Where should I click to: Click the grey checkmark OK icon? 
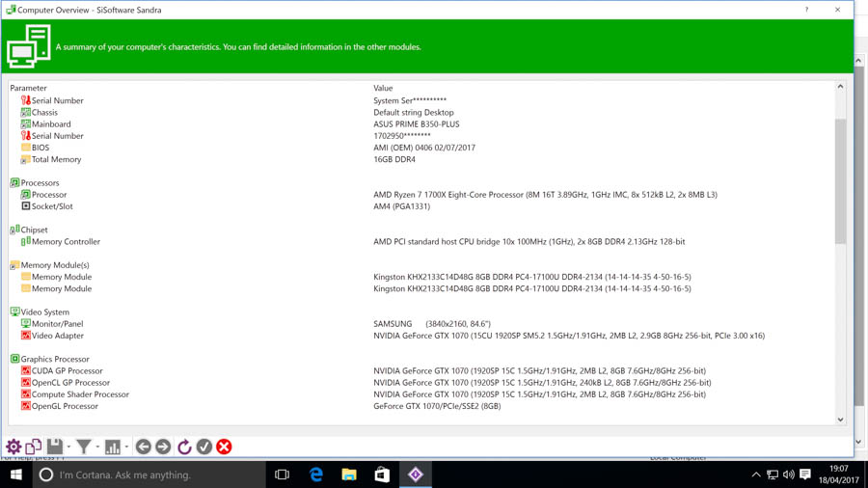click(204, 447)
